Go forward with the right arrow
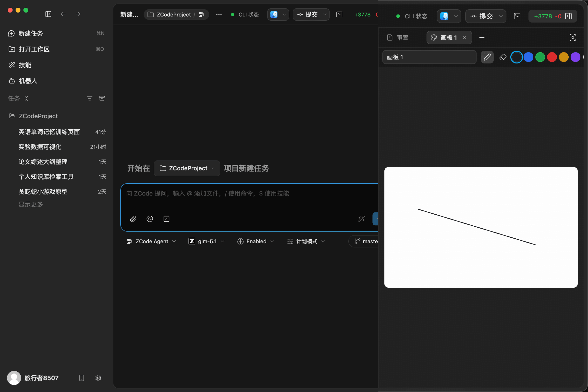Image resolution: width=588 pixels, height=392 pixels. click(78, 14)
